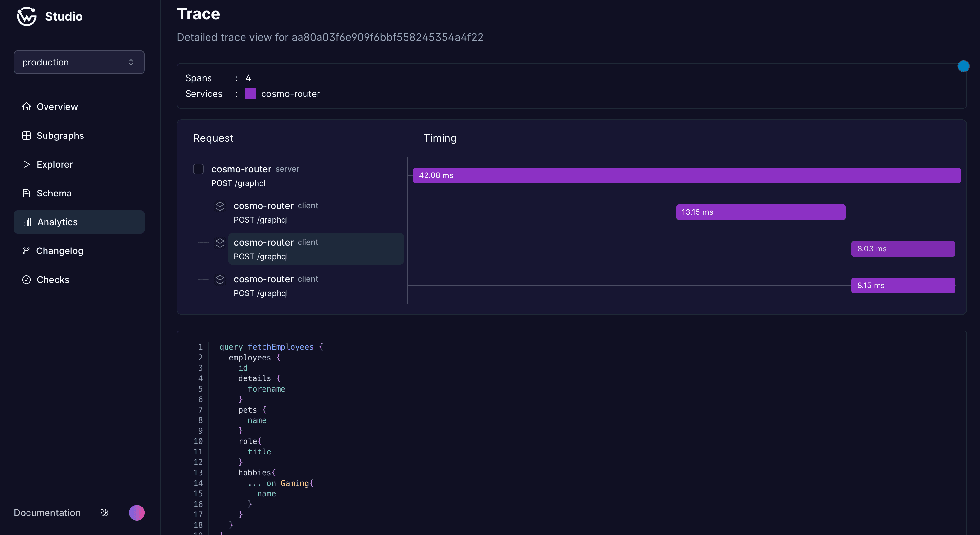Collapse the cosmo-router server span
This screenshot has width=980, height=535.
point(198,169)
